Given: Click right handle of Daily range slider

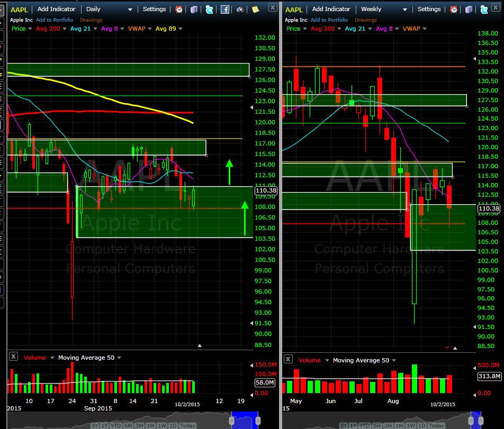Looking at the screenshot, I should 258,421.
